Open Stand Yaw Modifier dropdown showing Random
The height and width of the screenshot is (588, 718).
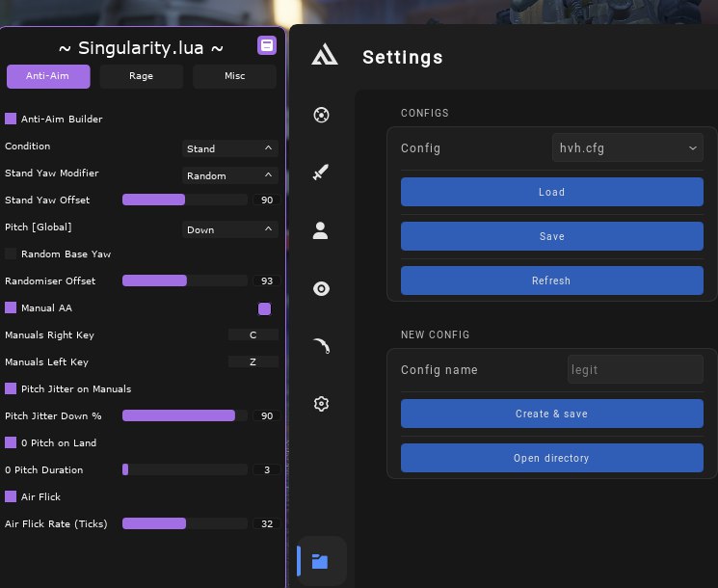click(x=230, y=175)
